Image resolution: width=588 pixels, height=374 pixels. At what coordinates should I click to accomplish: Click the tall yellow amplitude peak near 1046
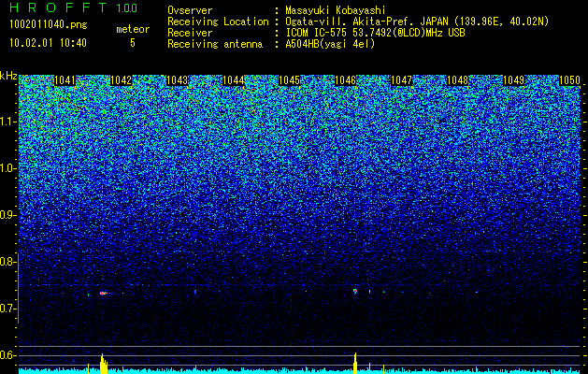click(x=355, y=363)
